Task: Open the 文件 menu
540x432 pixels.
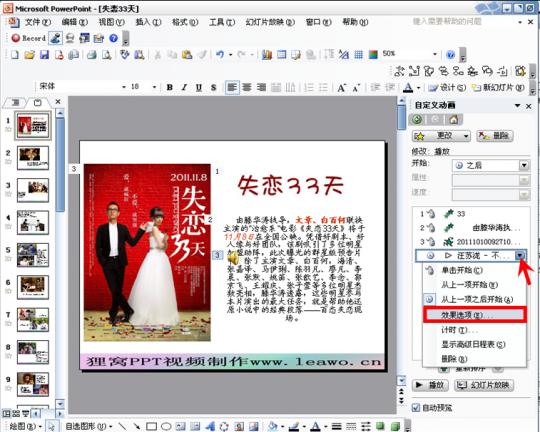Action: point(38,22)
